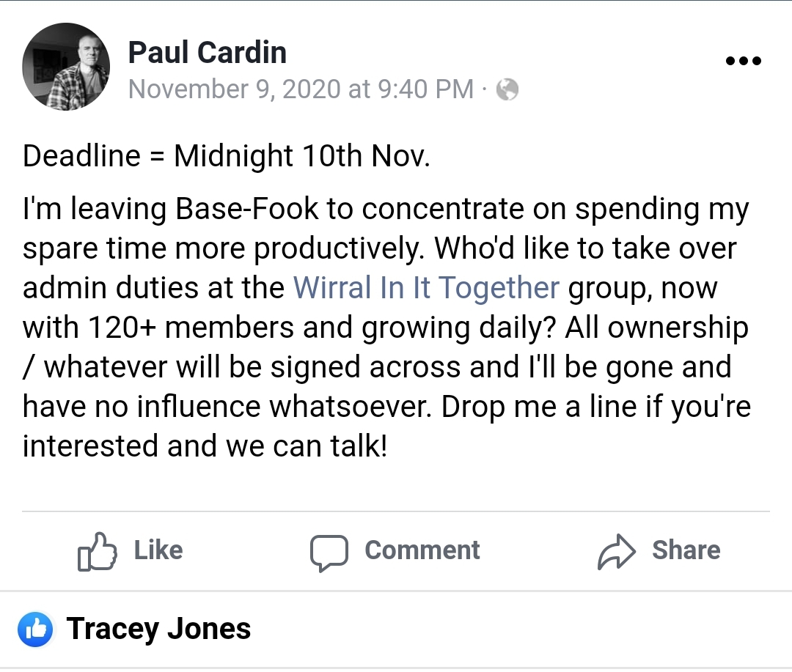Open the Wirral In It Together group link

click(x=426, y=287)
